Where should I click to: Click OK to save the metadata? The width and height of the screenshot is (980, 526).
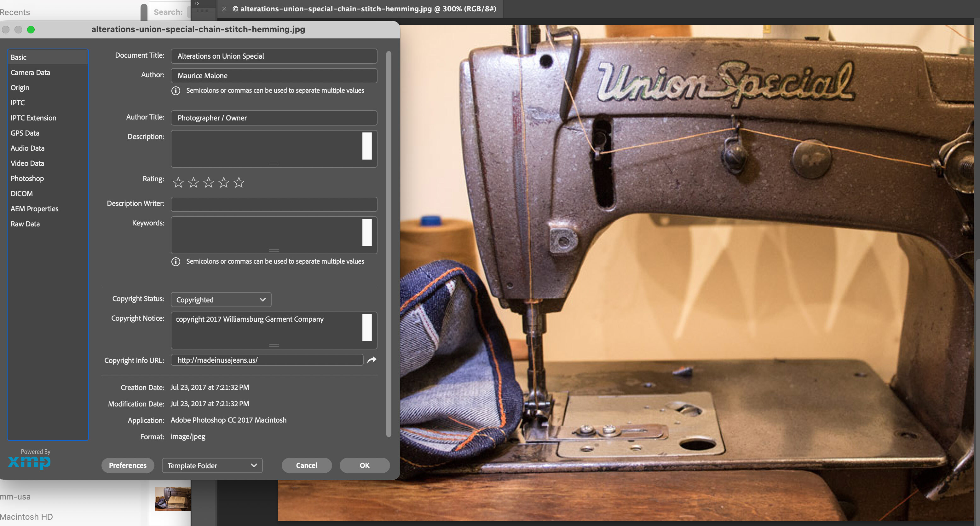(x=364, y=465)
